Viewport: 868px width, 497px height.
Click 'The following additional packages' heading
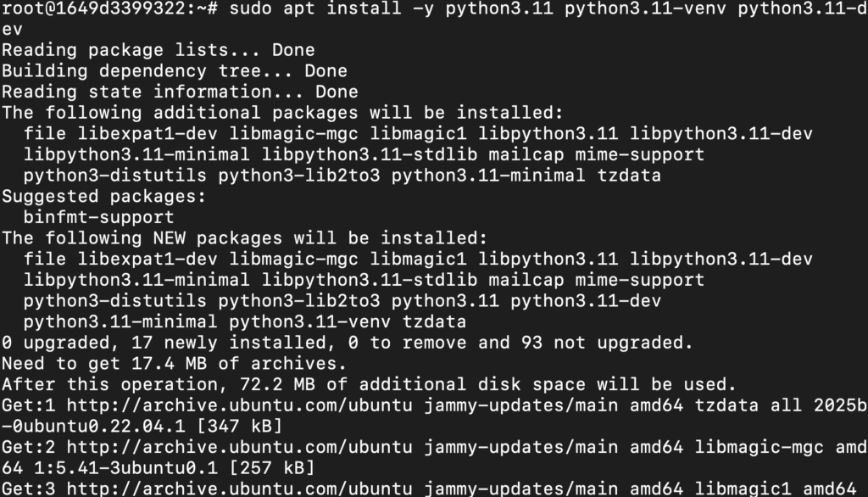(x=282, y=113)
